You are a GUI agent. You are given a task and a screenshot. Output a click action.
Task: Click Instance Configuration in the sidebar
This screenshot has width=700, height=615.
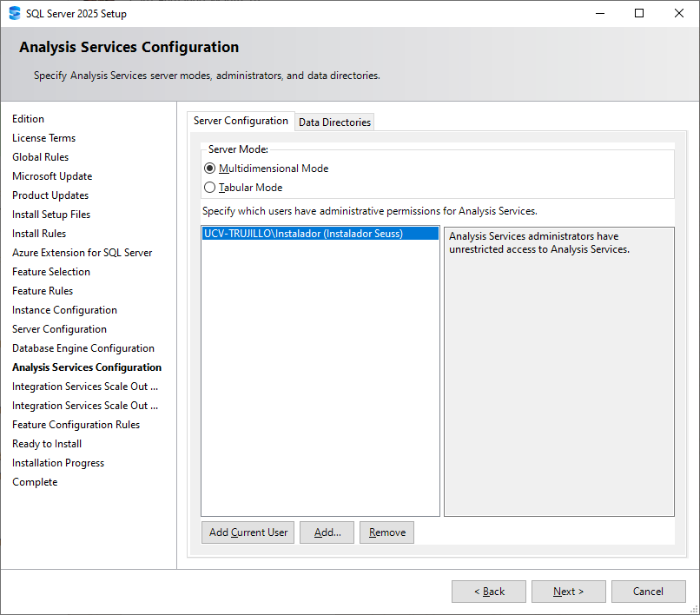(64, 310)
